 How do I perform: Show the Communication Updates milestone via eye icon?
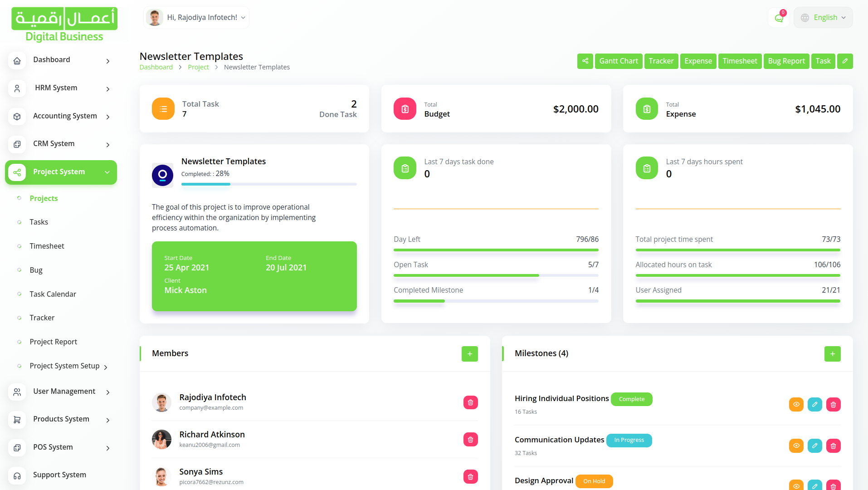coord(796,446)
